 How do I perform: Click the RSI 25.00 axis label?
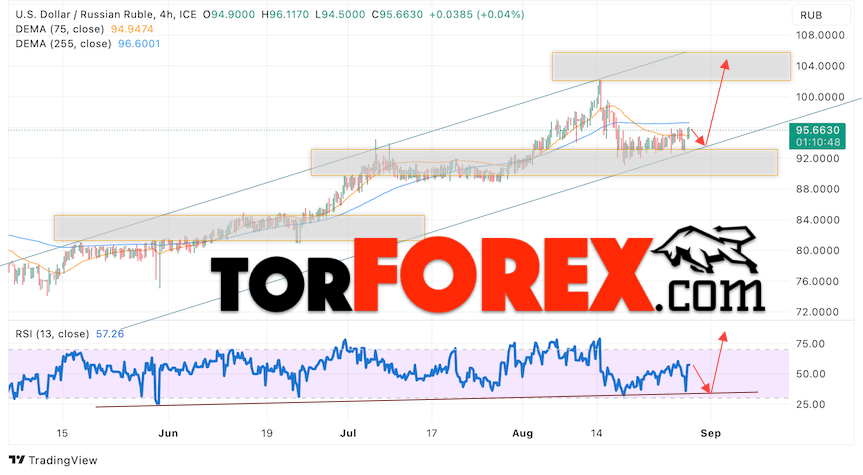811,405
